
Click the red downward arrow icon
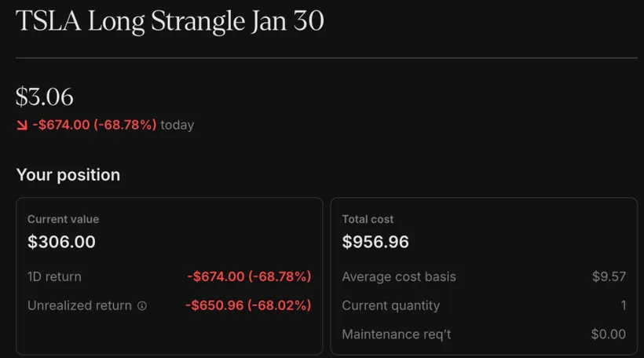(21, 125)
